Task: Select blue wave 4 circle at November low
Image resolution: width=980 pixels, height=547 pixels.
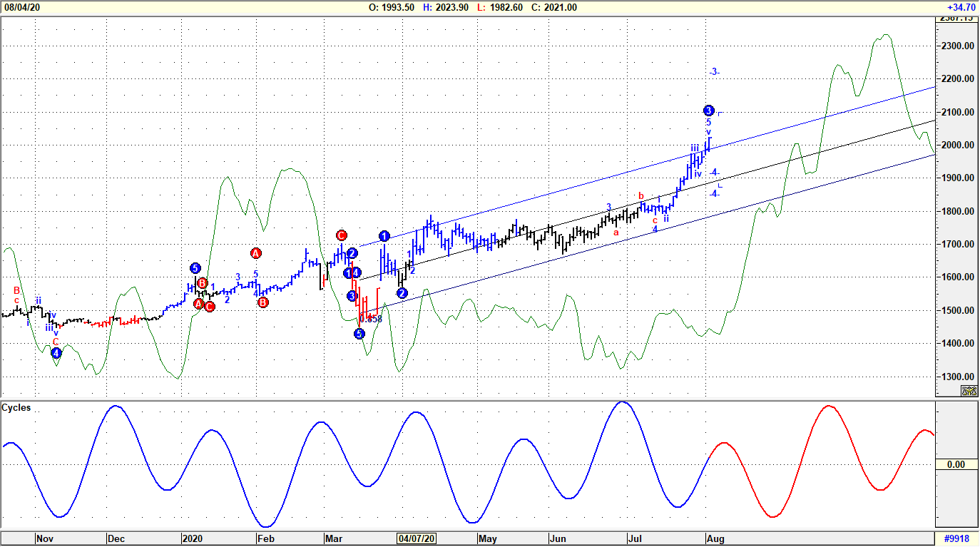Action: [x=56, y=352]
